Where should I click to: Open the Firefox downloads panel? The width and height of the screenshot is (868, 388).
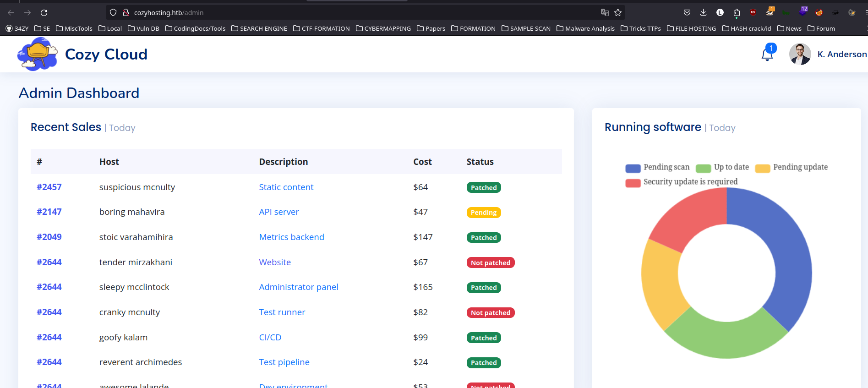pos(704,13)
